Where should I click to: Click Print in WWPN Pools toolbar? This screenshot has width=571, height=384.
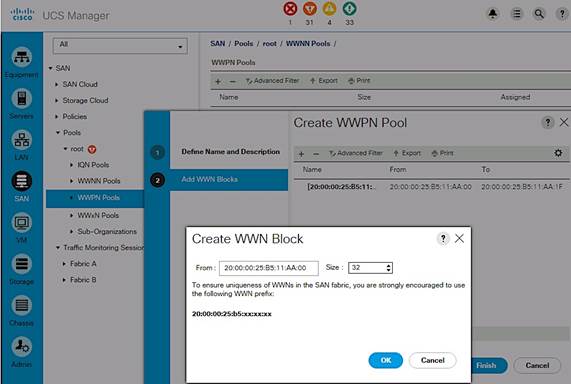tap(359, 81)
